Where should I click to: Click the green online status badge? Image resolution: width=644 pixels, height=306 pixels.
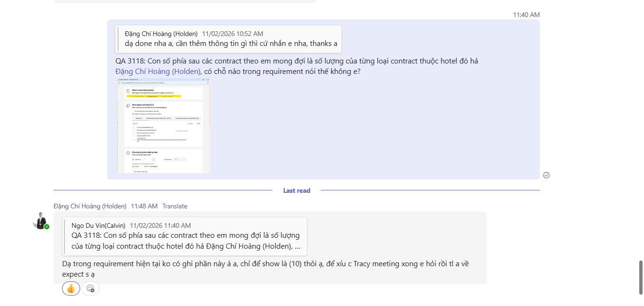pyautogui.click(x=47, y=227)
